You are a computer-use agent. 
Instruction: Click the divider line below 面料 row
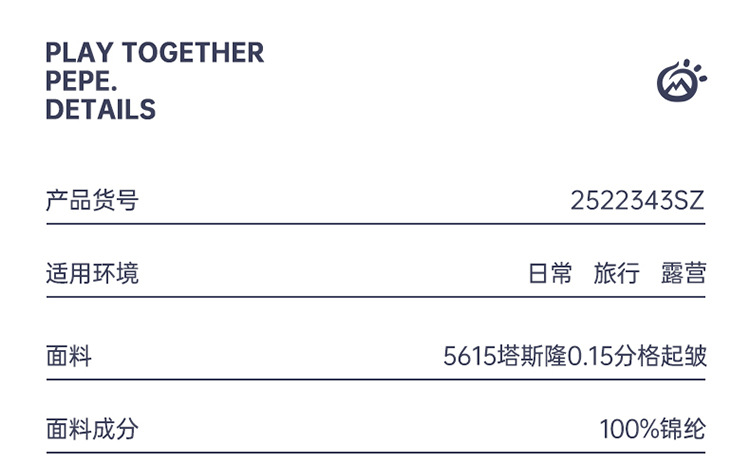[x=375, y=380]
